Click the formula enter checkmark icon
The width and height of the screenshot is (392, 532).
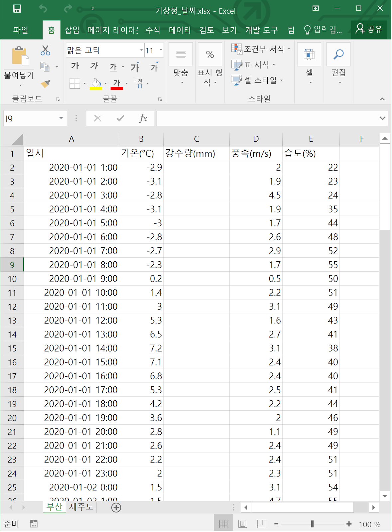(x=120, y=118)
